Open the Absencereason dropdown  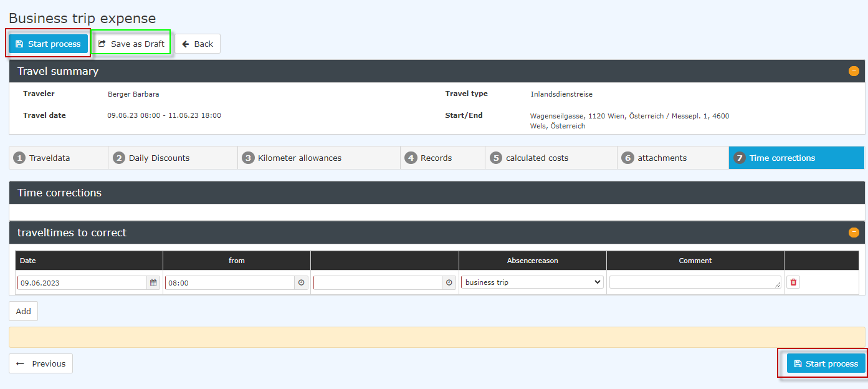click(533, 282)
